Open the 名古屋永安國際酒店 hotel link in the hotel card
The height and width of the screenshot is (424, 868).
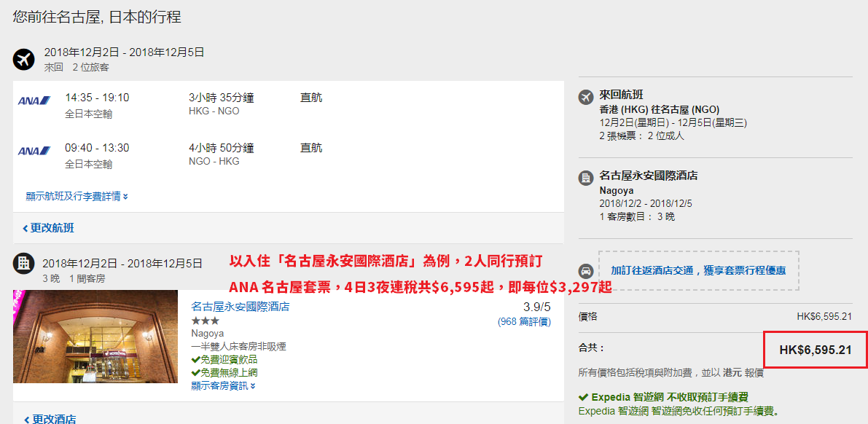tap(241, 307)
